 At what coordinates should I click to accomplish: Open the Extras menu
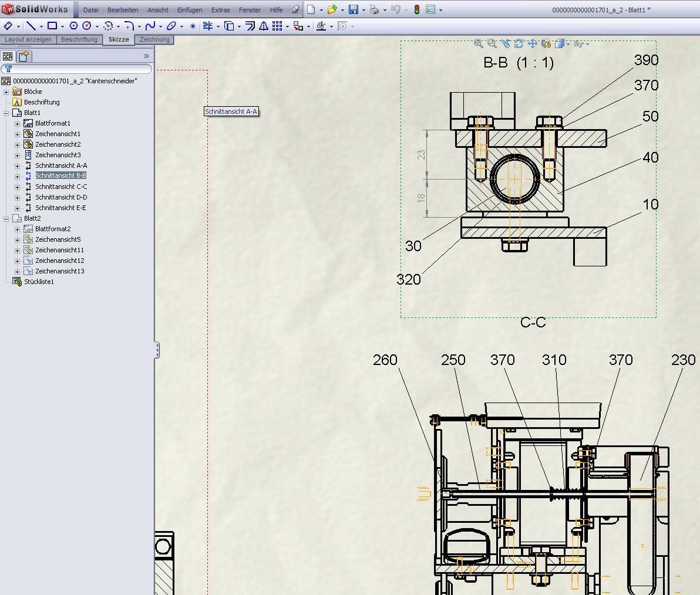[x=220, y=10]
